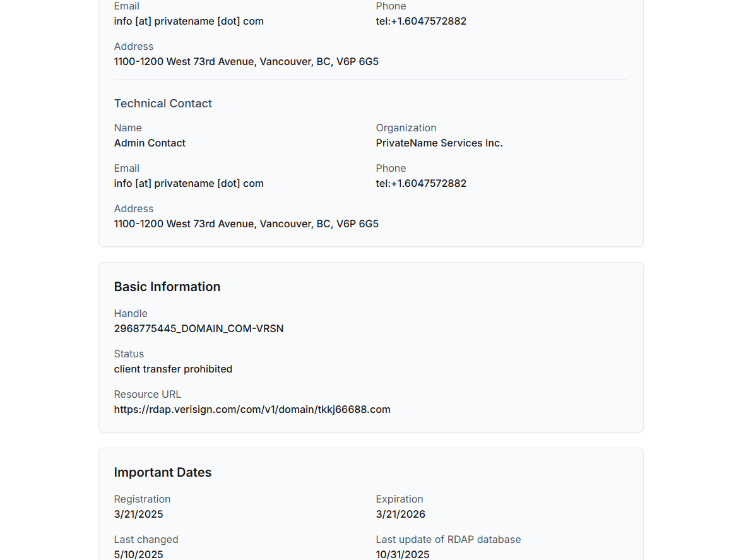746x560 pixels.
Task: Click the Technical Contact address text
Action: tap(246, 224)
